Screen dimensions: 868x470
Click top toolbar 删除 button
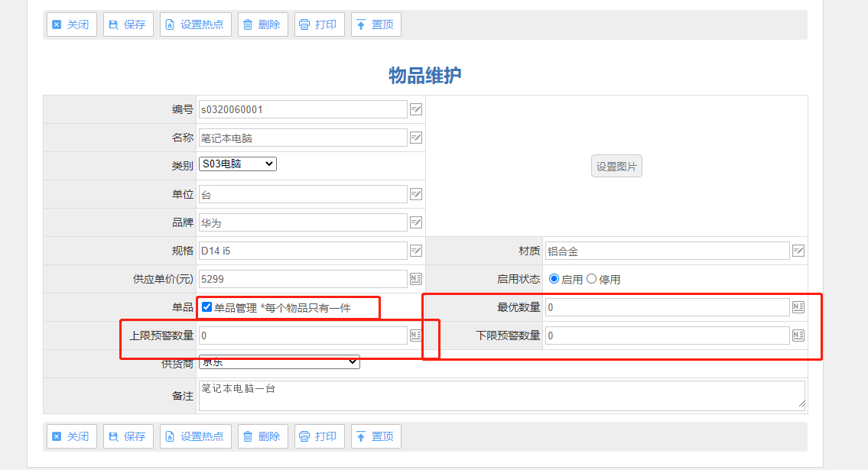(263, 24)
